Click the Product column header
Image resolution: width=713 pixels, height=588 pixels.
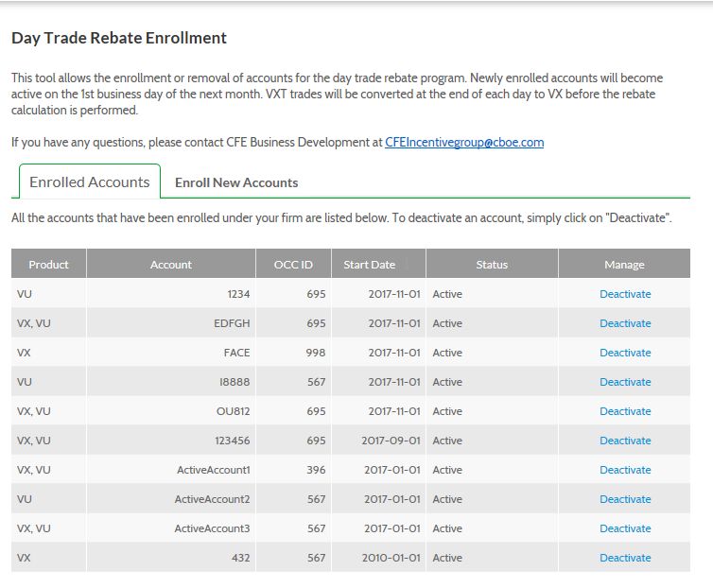tap(48, 264)
